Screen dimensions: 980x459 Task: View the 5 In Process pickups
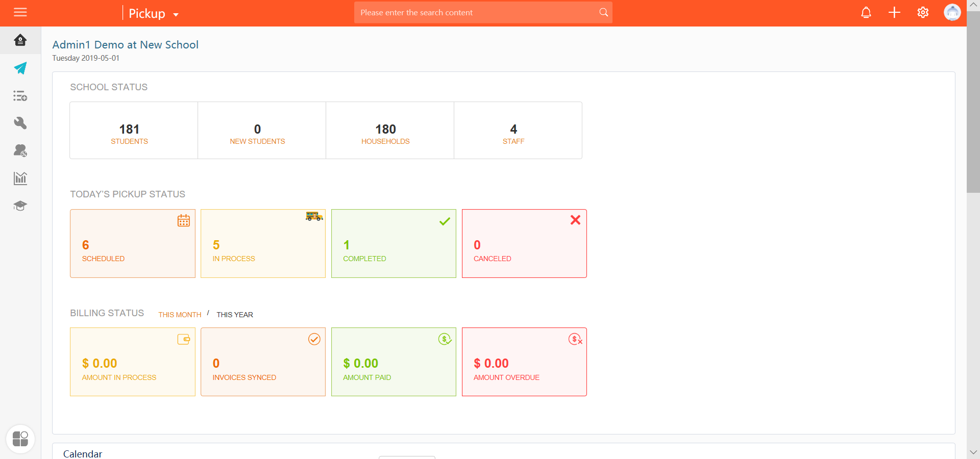tap(263, 244)
